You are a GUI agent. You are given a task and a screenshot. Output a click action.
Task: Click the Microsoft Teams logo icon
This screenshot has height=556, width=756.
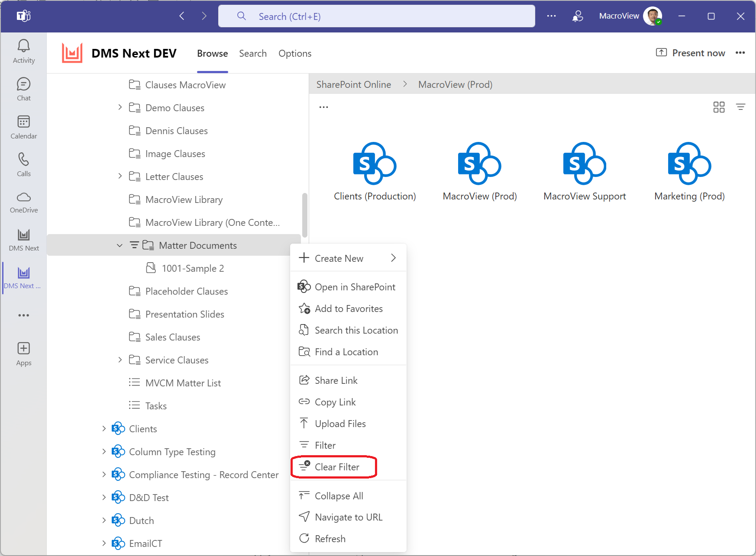[x=23, y=16]
